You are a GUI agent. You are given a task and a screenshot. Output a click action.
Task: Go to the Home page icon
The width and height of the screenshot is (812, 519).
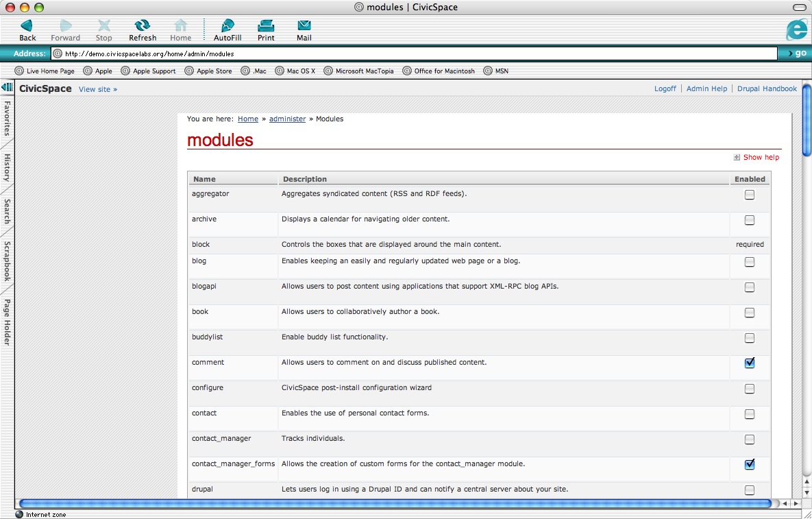(x=181, y=30)
